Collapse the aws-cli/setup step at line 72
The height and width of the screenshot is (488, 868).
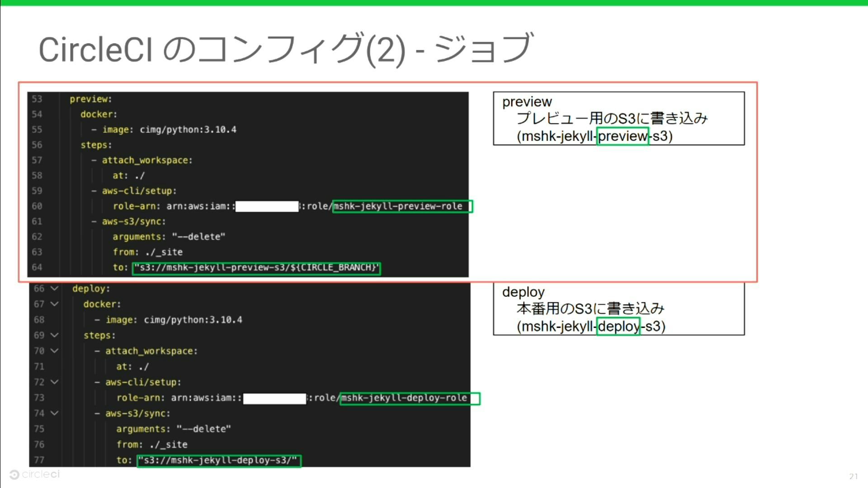pos(54,382)
